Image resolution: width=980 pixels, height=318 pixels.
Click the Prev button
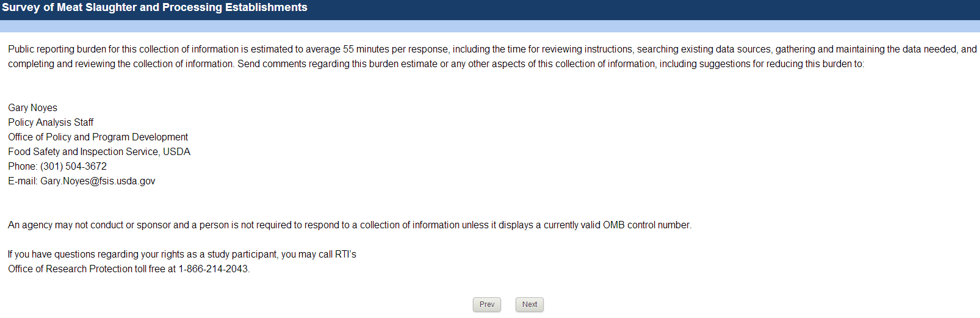click(486, 305)
